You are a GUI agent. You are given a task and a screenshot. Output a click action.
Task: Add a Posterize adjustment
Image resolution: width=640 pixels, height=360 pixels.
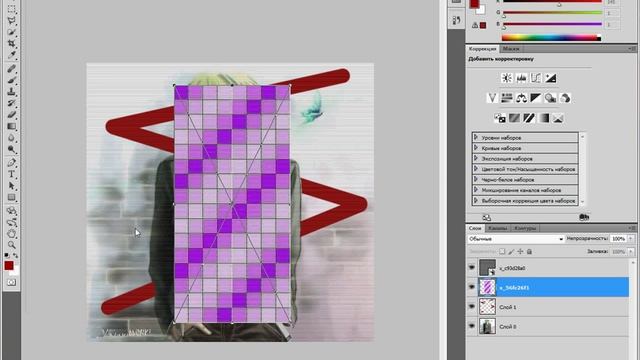point(514,118)
